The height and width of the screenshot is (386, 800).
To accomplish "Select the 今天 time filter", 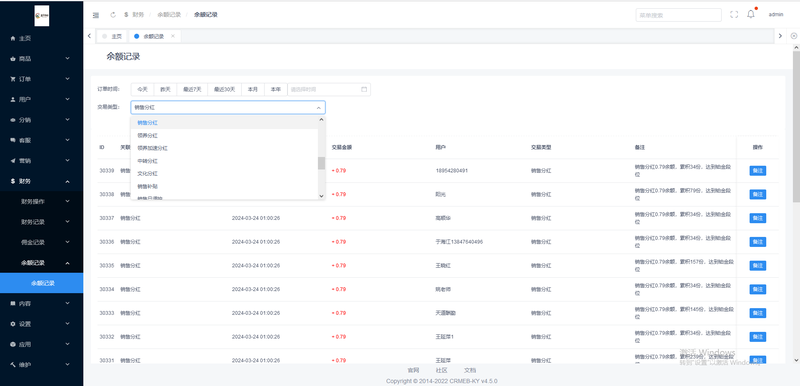I will [x=142, y=89].
